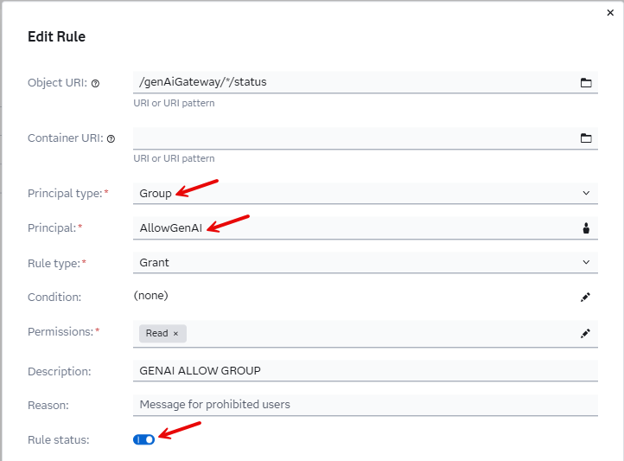Image resolution: width=624 pixels, height=461 pixels.
Task: Click the Permissions label
Action: 60,332
